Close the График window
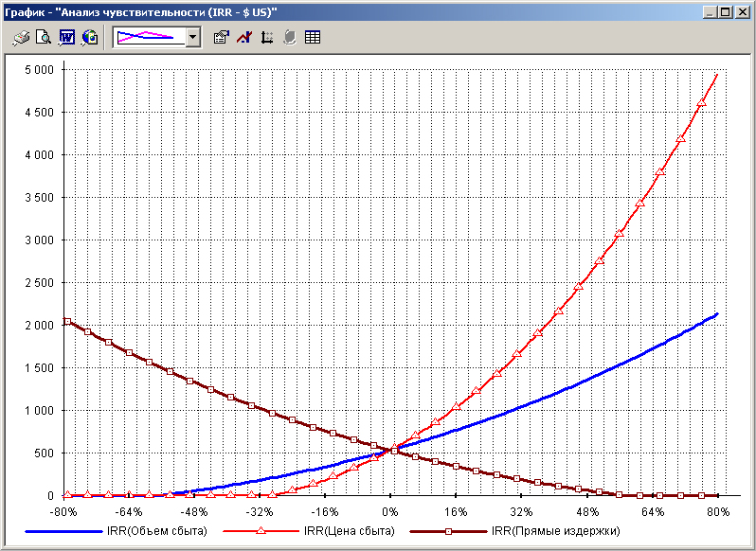 coord(742,12)
